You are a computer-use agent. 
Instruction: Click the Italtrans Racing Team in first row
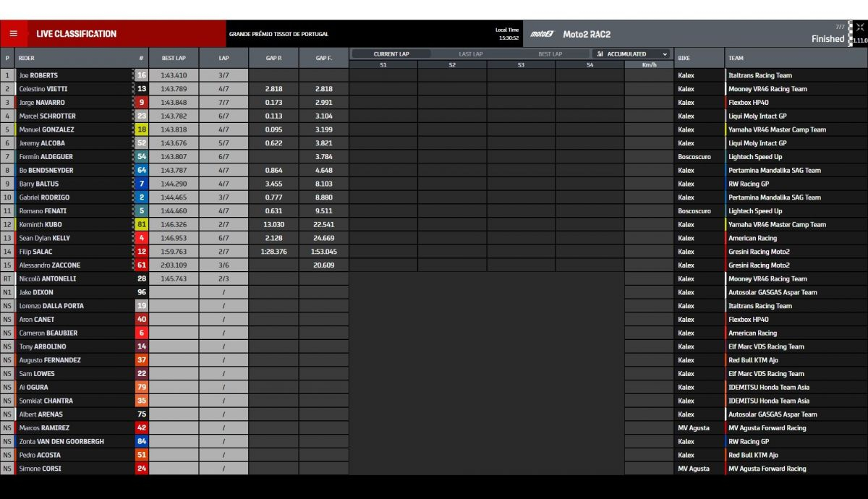760,75
